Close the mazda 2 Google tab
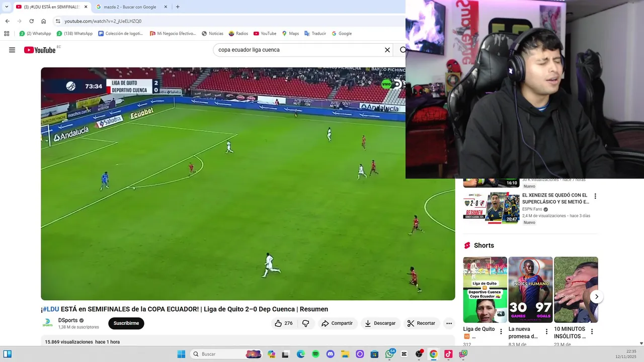This screenshot has width=644, height=362. tap(166, 7)
